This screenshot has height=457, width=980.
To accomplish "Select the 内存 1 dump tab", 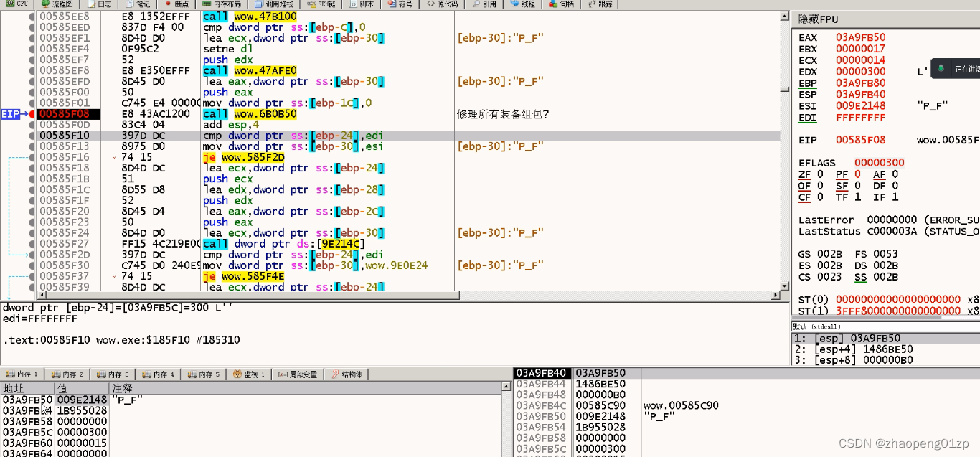I will [x=22, y=374].
